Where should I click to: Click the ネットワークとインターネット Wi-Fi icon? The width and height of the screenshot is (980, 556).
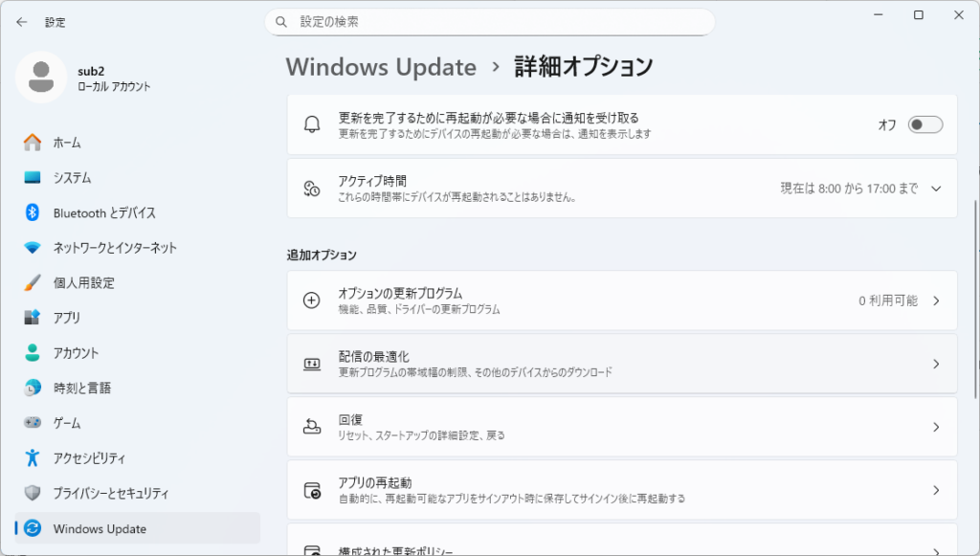[x=33, y=248]
